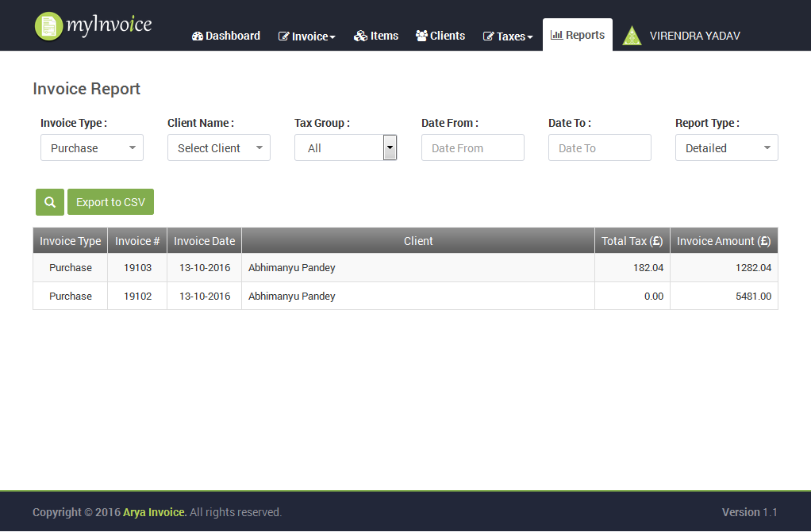Select the Reports tab
The image size is (811, 532).
[578, 35]
